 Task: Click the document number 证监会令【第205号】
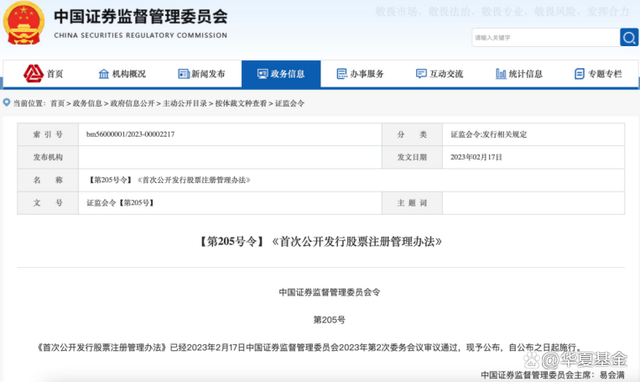tap(120, 203)
